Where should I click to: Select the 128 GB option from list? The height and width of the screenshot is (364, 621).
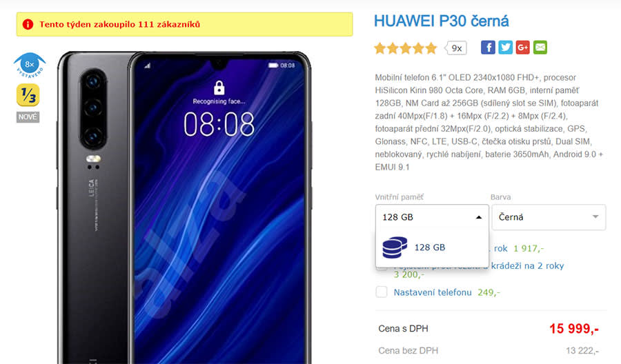pyautogui.click(x=432, y=247)
